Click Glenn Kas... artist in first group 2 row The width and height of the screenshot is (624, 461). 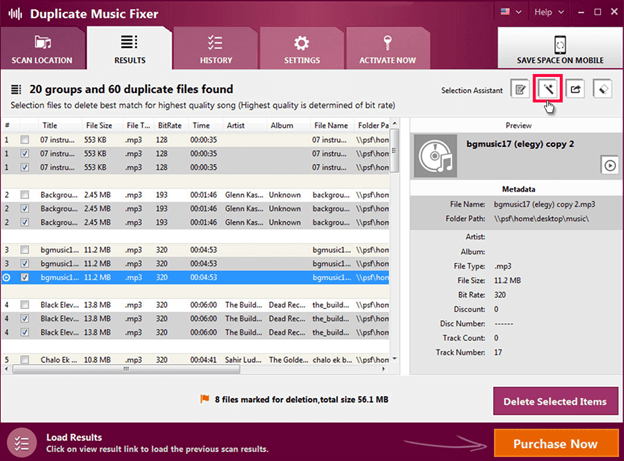(x=244, y=195)
